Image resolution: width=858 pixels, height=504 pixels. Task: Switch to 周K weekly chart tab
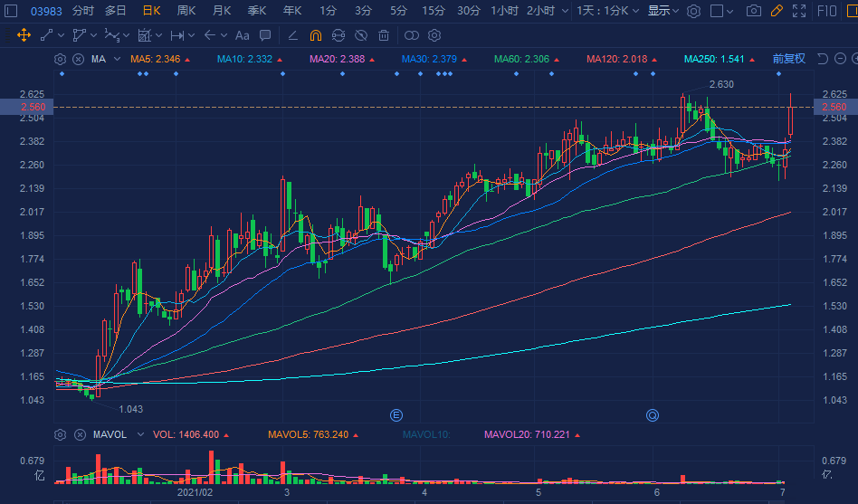186,11
